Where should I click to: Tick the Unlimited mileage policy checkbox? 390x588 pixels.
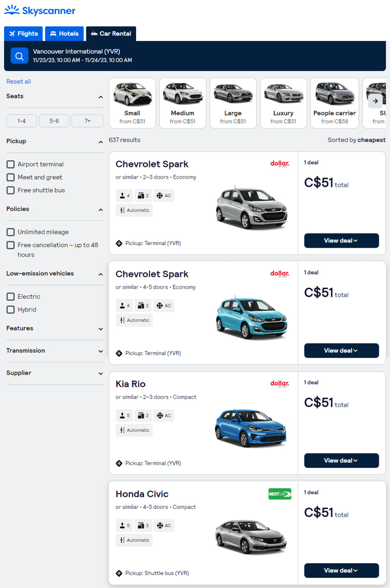(11, 232)
